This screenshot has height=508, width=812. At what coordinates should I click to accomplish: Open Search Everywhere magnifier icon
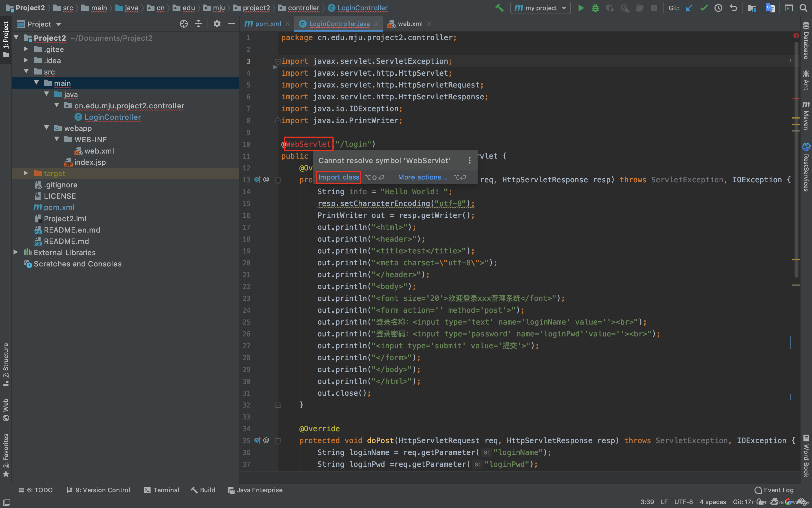coord(803,8)
